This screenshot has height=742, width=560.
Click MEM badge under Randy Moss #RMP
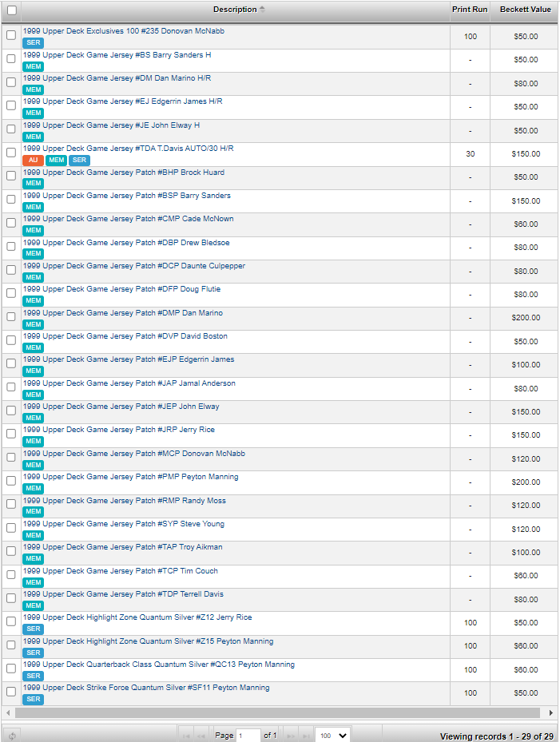[33, 511]
